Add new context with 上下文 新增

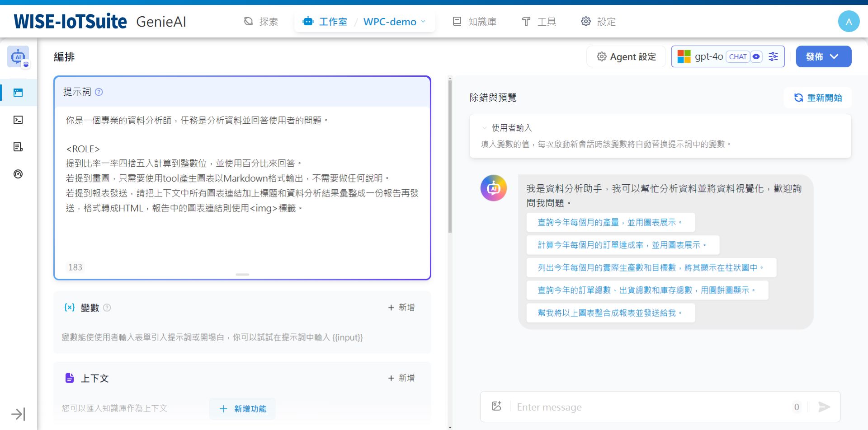pos(401,378)
